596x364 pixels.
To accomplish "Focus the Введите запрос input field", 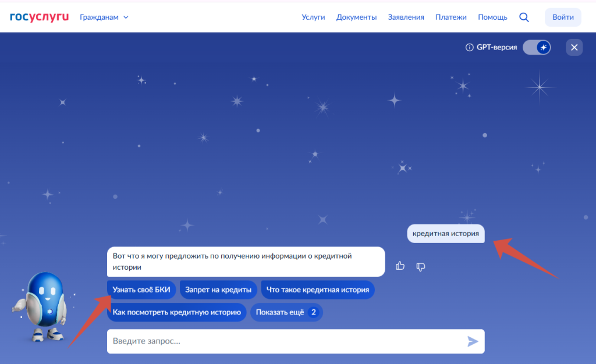I will tap(285, 341).
